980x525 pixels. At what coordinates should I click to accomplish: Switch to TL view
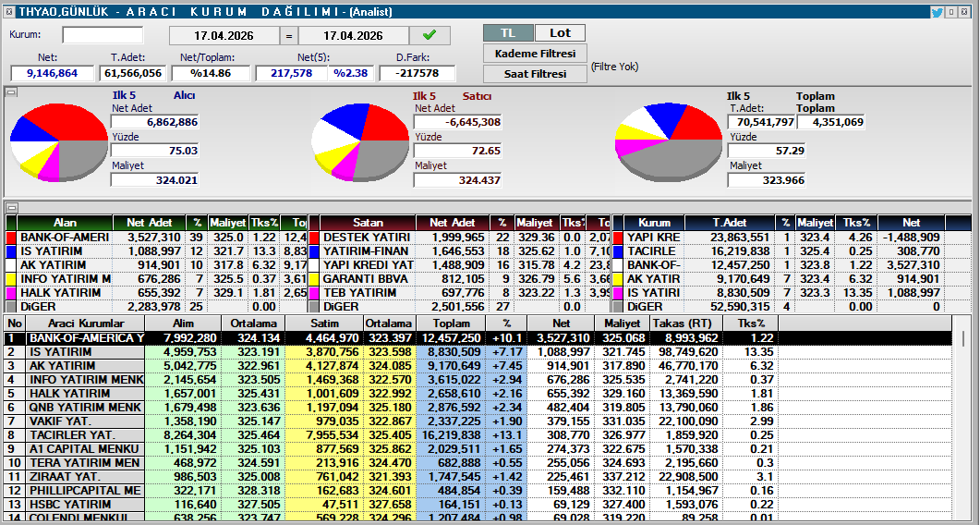(508, 33)
